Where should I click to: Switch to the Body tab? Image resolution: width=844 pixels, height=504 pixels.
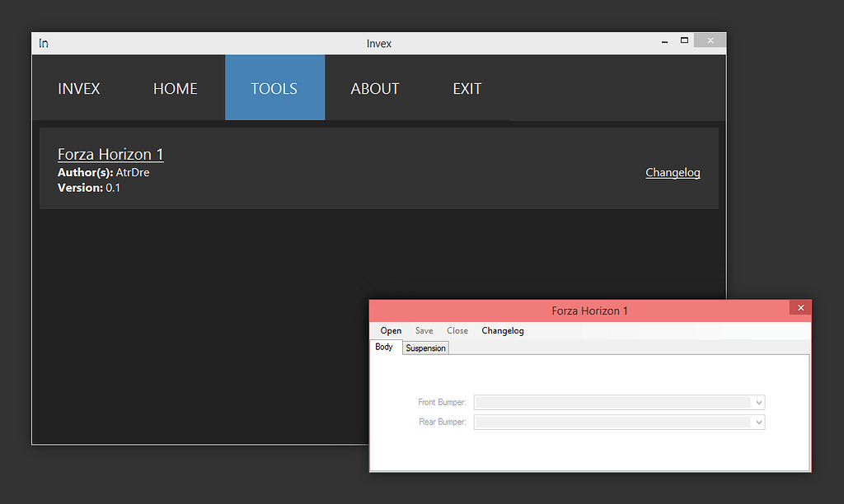click(x=384, y=347)
